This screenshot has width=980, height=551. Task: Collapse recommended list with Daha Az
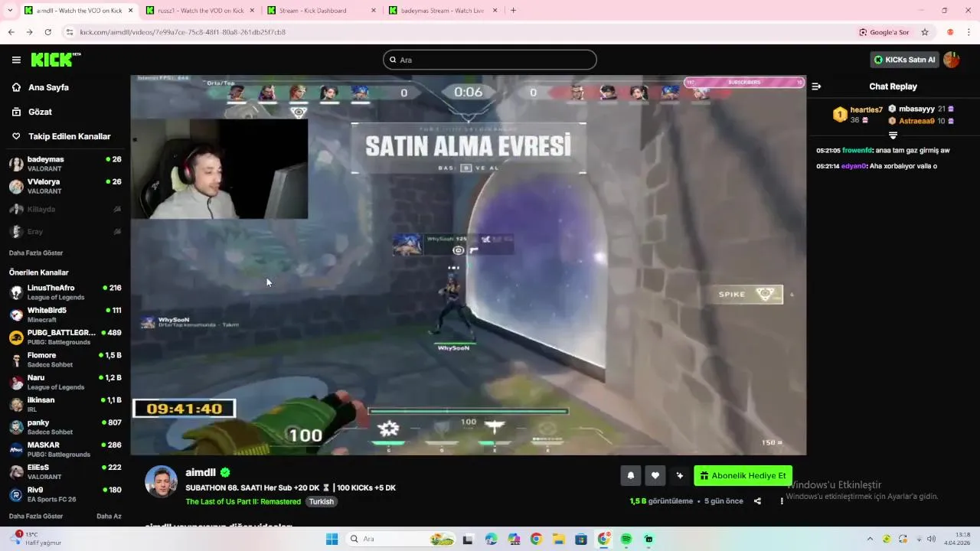point(109,516)
